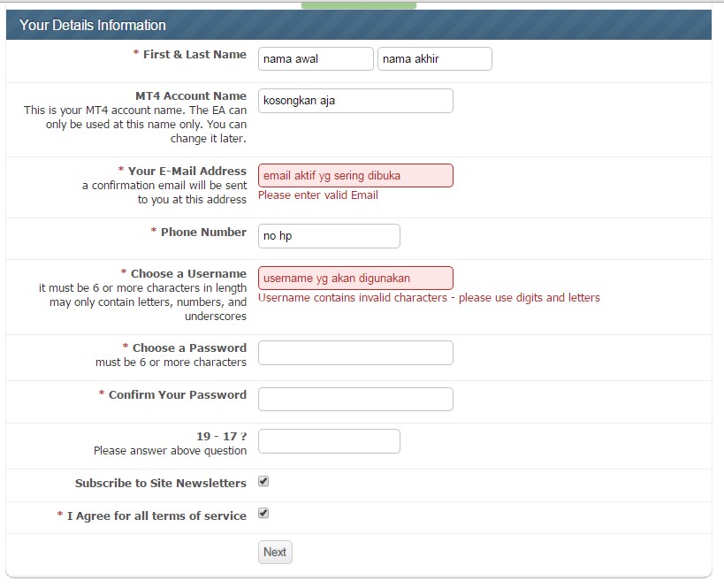
Task: Click the Choose a Password field
Action: click(x=355, y=353)
